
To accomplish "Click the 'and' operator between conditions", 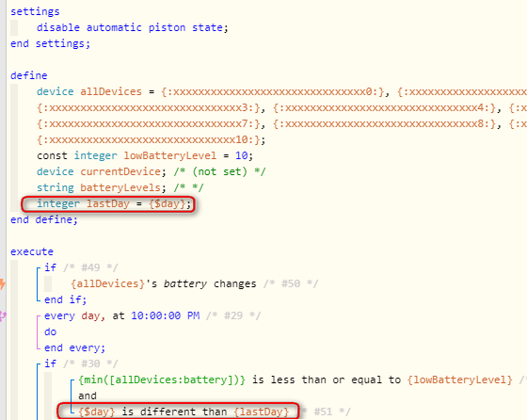I will click(88, 396).
